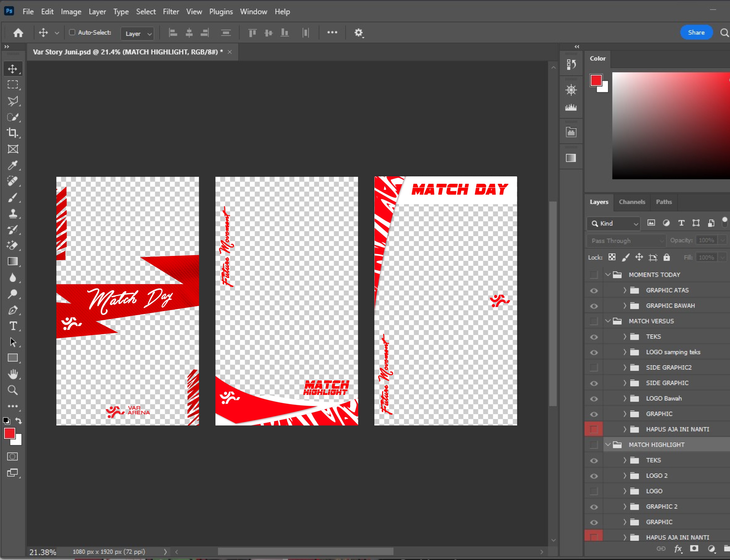
Task: Choose the Hand tool
Action: pyautogui.click(x=13, y=374)
